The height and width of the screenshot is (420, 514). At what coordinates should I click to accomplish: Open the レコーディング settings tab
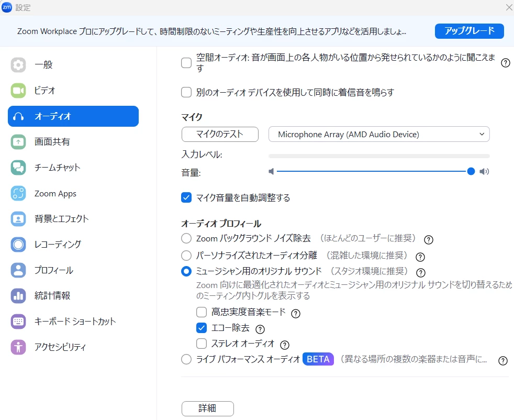pyautogui.click(x=73, y=245)
